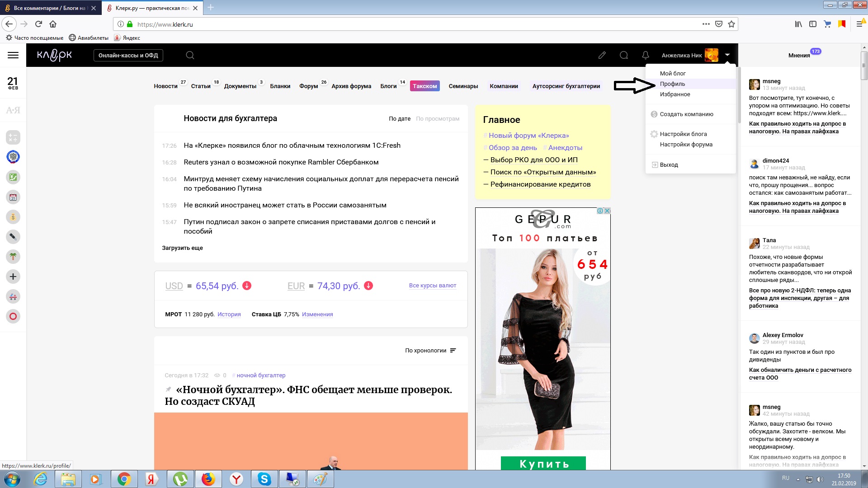
Task: Click Купить button in ad
Action: 543,463
